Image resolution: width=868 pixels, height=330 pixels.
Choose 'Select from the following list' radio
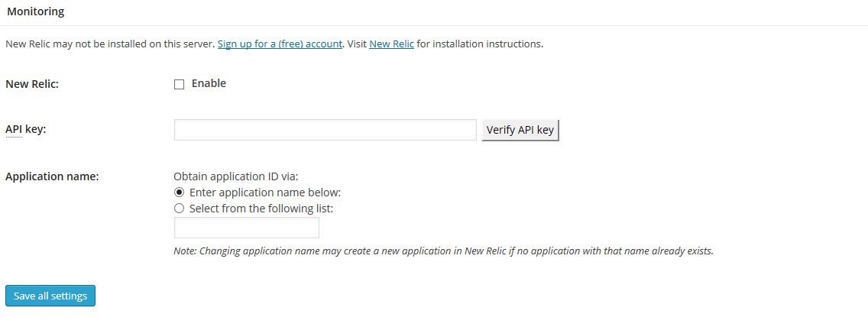click(x=179, y=209)
